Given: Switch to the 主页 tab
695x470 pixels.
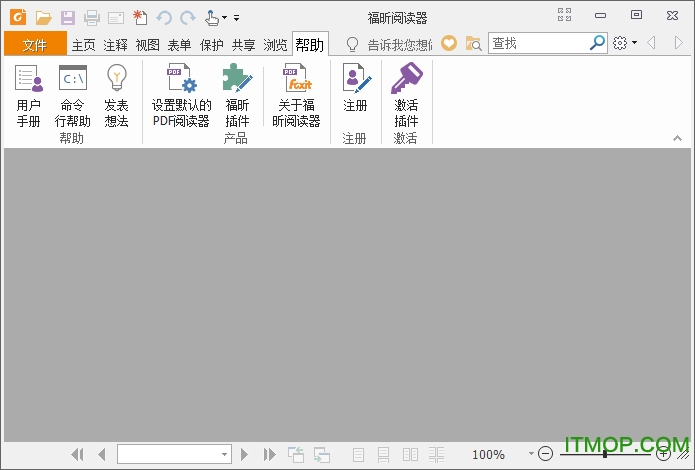Looking at the screenshot, I should pyautogui.click(x=84, y=45).
